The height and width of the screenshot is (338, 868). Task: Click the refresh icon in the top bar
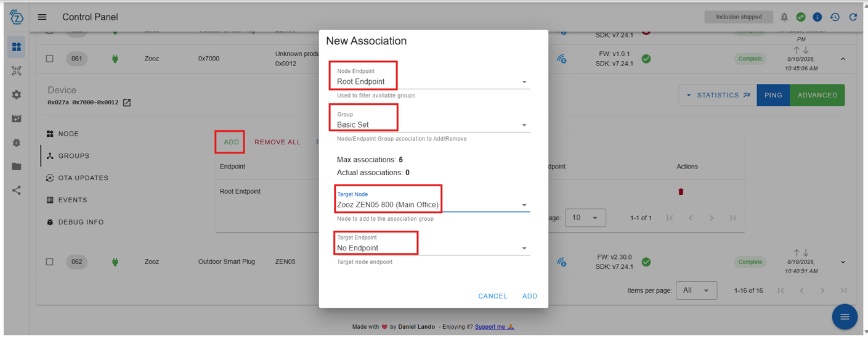pyautogui.click(x=853, y=17)
